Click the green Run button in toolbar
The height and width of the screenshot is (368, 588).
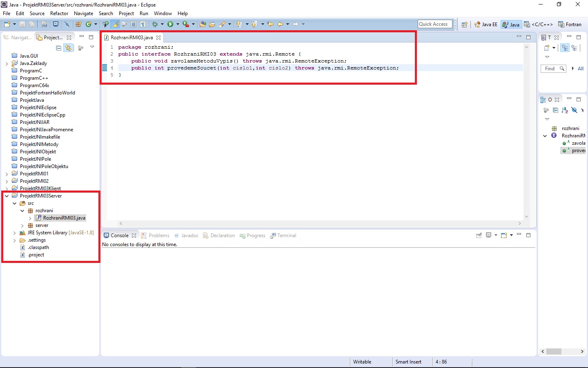point(170,25)
